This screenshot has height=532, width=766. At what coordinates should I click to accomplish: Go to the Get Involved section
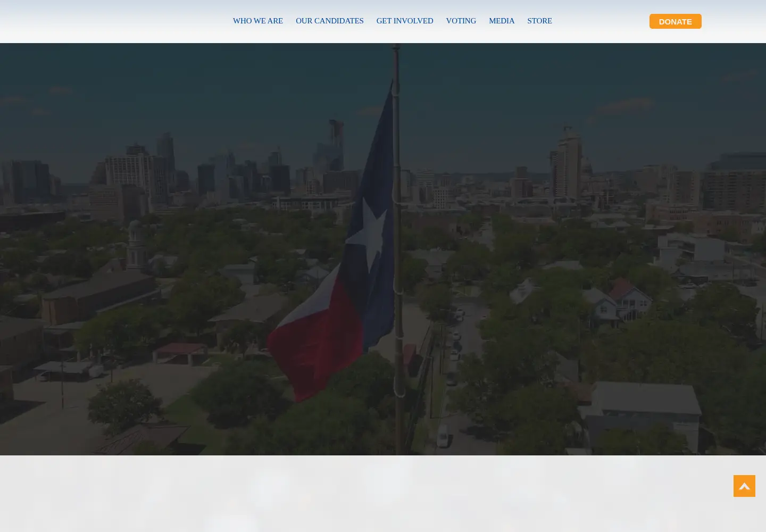coord(404,21)
